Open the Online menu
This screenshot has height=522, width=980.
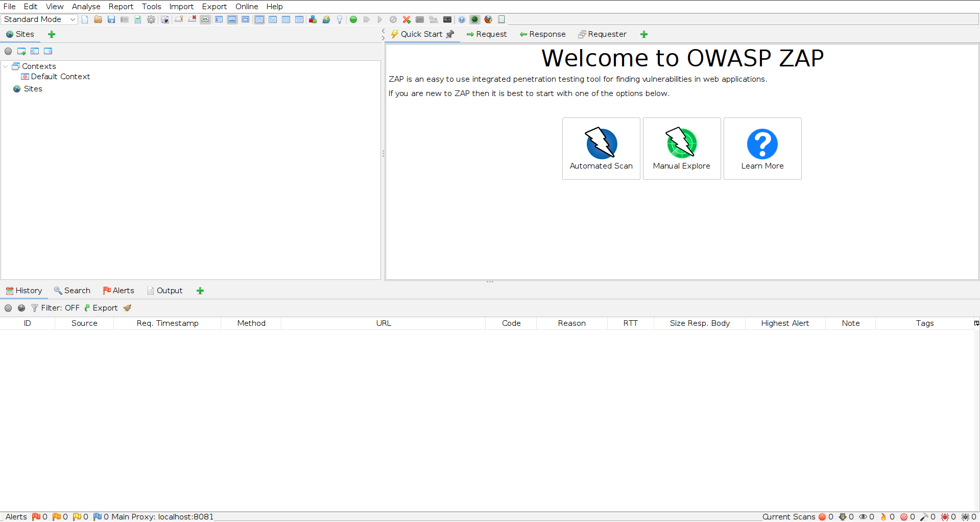[x=247, y=7]
